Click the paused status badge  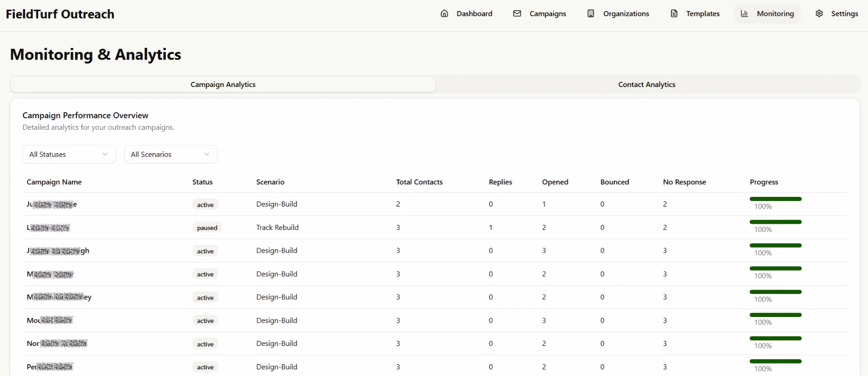coord(207,228)
